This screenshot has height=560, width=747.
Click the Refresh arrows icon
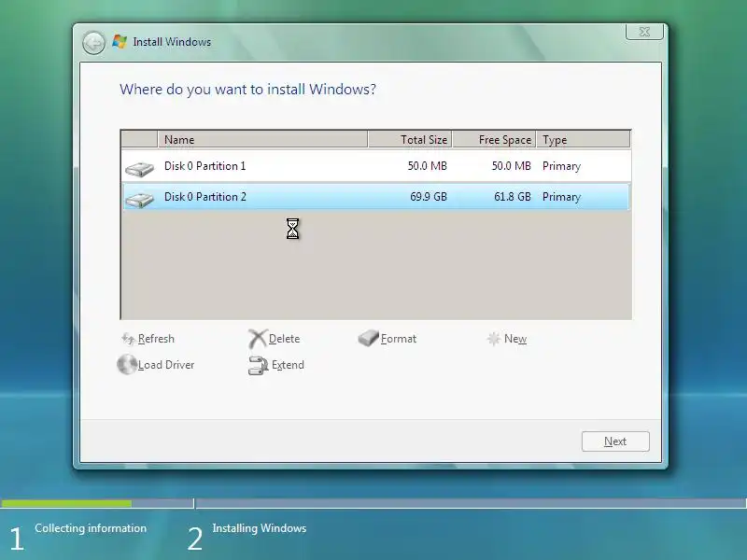click(128, 339)
